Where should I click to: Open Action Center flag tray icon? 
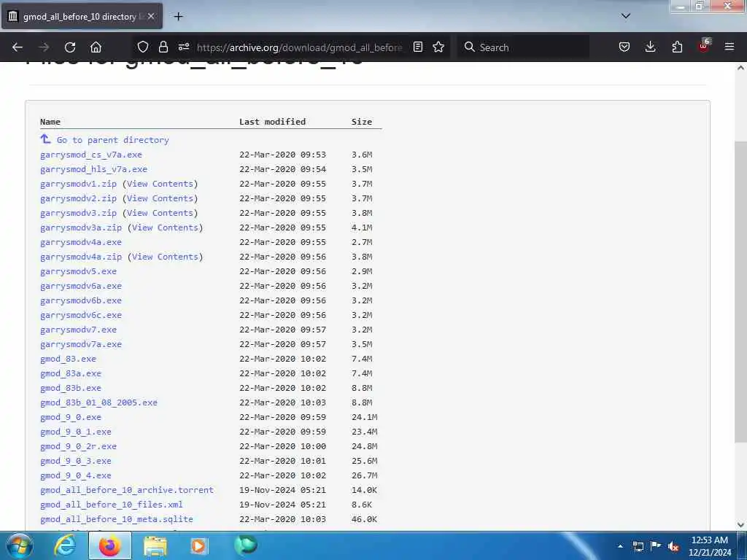[x=656, y=545]
